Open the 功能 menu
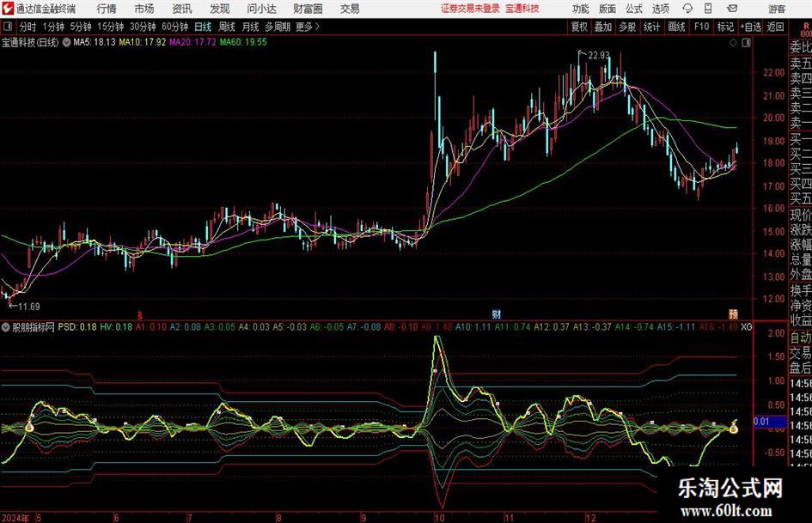Screen dimensions: 812x523 (581, 9)
